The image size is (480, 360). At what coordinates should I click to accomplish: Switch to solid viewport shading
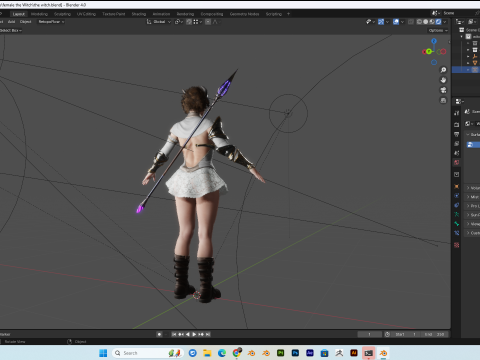pos(426,22)
